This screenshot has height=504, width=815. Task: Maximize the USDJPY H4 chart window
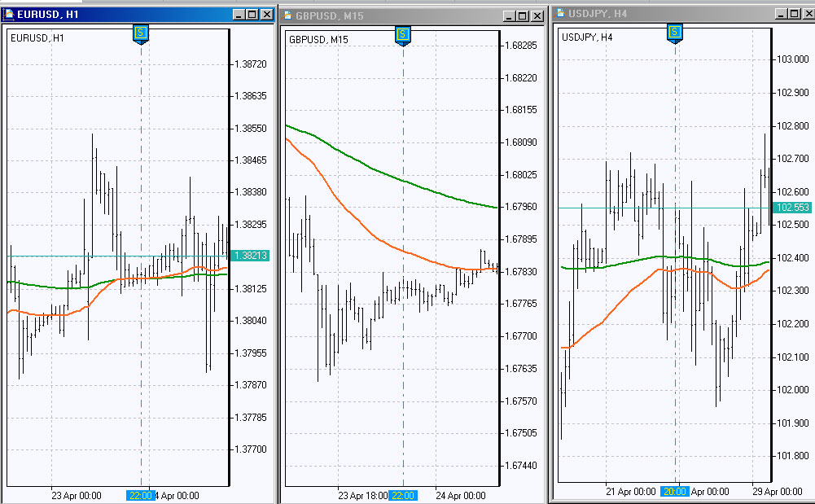792,14
